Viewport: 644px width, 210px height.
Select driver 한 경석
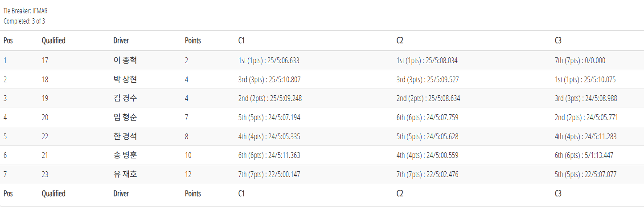(125, 137)
